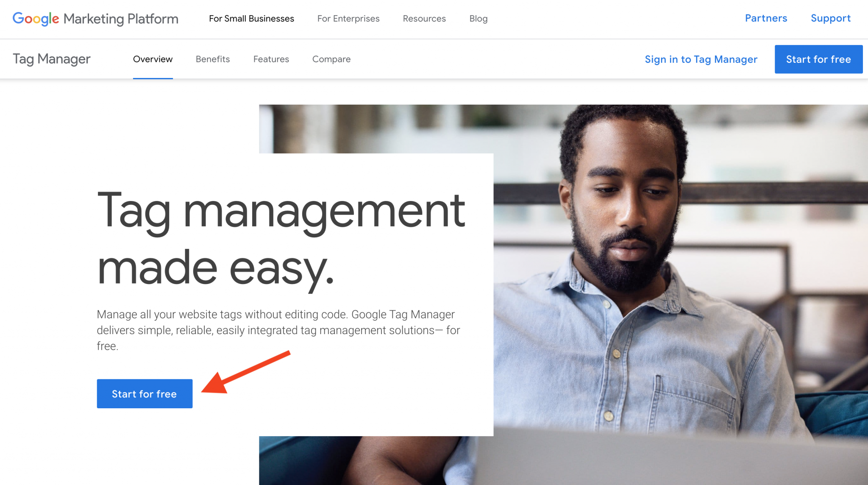This screenshot has height=485, width=868.
Task: Open the For Small Businesses page
Action: pyautogui.click(x=251, y=19)
